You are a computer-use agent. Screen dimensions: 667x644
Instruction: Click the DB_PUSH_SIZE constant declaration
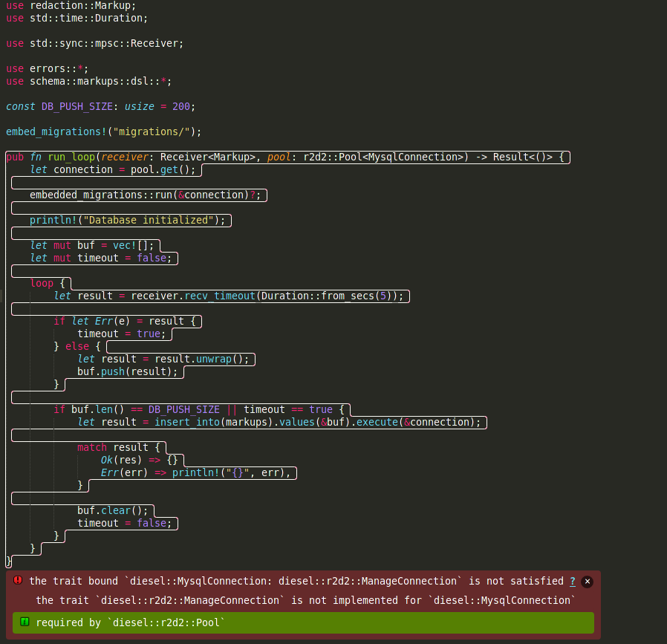click(x=101, y=106)
